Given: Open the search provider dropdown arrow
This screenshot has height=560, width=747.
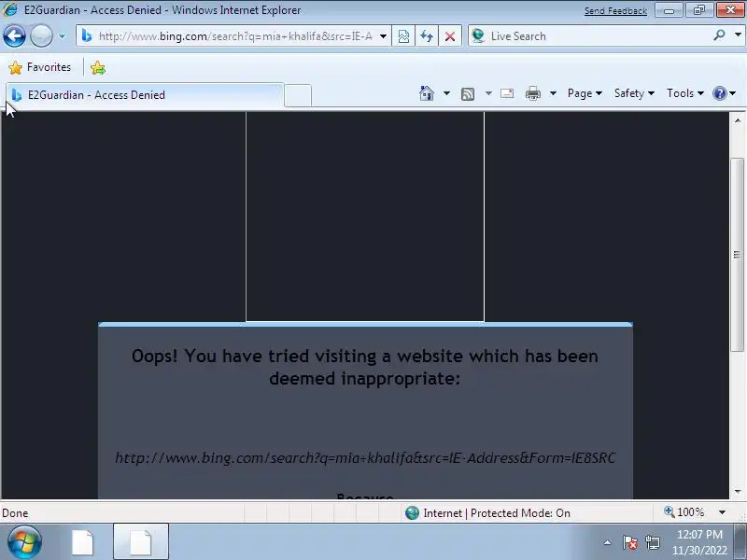Looking at the screenshot, I should pos(738,35).
